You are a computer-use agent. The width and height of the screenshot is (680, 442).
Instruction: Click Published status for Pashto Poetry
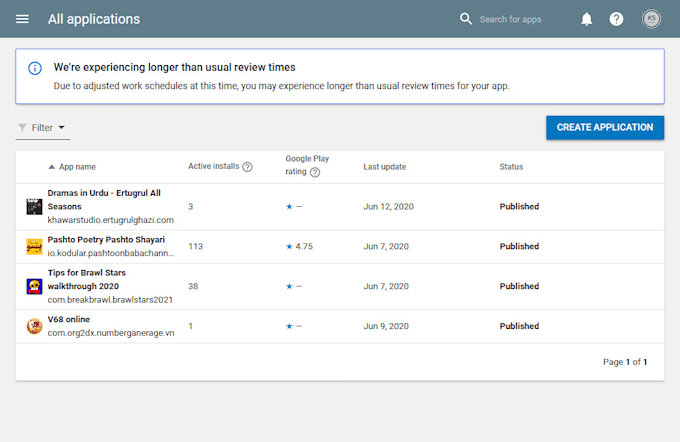pyautogui.click(x=519, y=246)
